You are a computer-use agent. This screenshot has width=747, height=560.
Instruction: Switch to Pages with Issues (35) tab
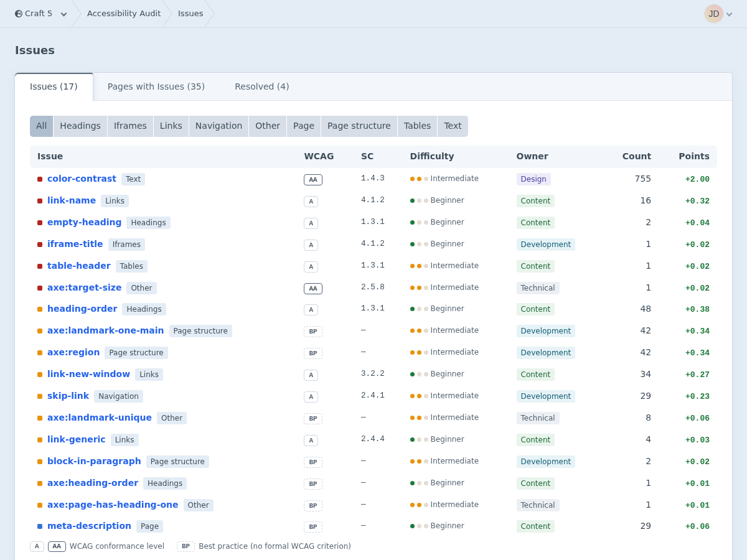[x=156, y=86]
